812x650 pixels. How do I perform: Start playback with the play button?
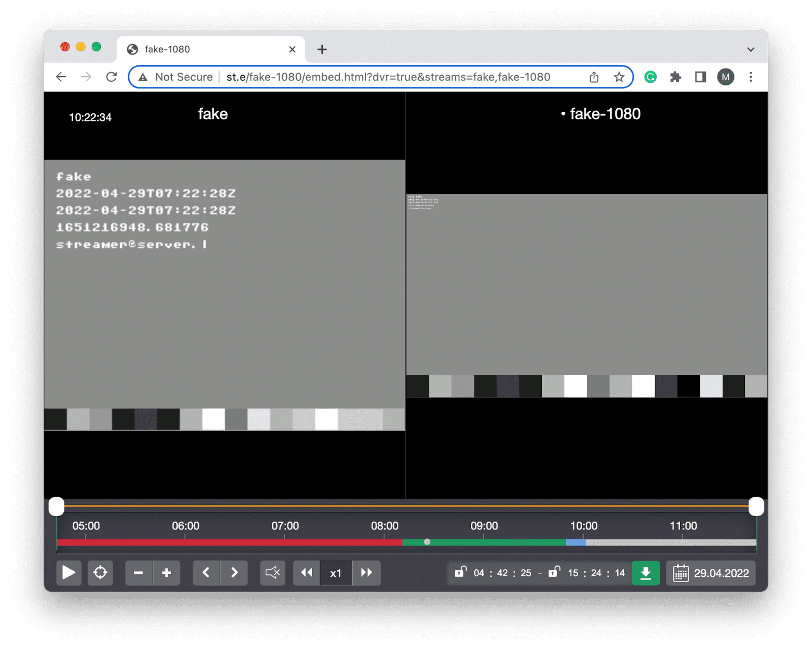(69, 573)
